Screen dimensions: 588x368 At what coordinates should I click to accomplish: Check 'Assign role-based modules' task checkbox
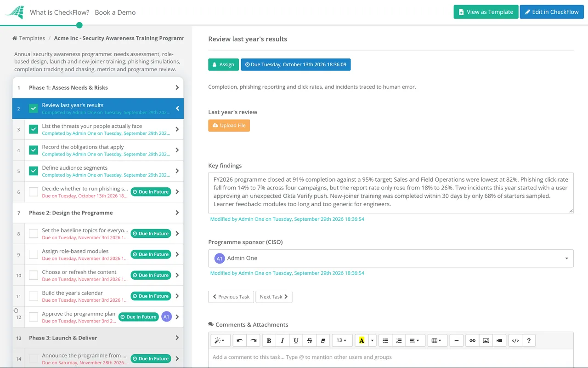(34, 254)
